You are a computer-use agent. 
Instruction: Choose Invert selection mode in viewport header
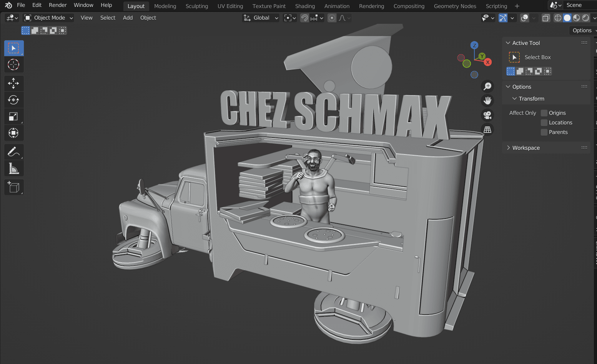pyautogui.click(x=53, y=30)
